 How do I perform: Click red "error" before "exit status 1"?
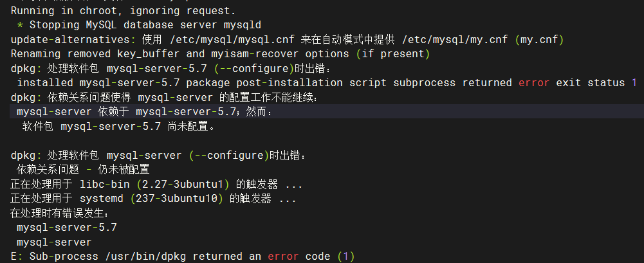click(x=534, y=82)
